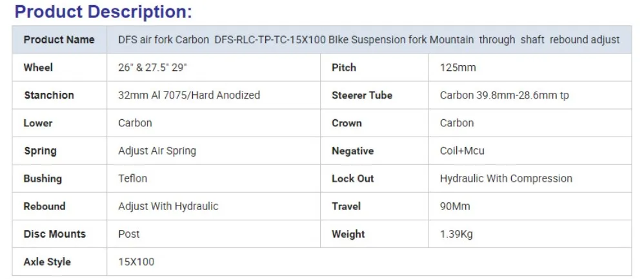Click the Crown label cell
The image size is (644, 279).
click(x=347, y=123)
